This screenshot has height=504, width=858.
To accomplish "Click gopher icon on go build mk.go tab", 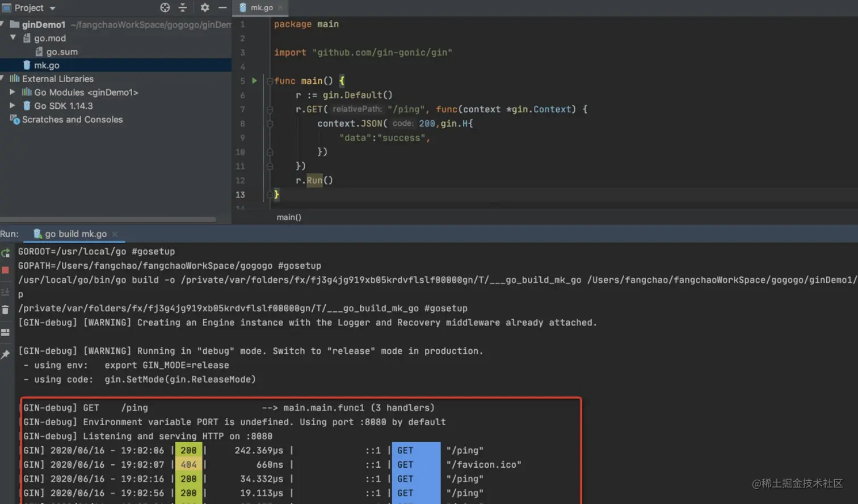I will tap(37, 234).
